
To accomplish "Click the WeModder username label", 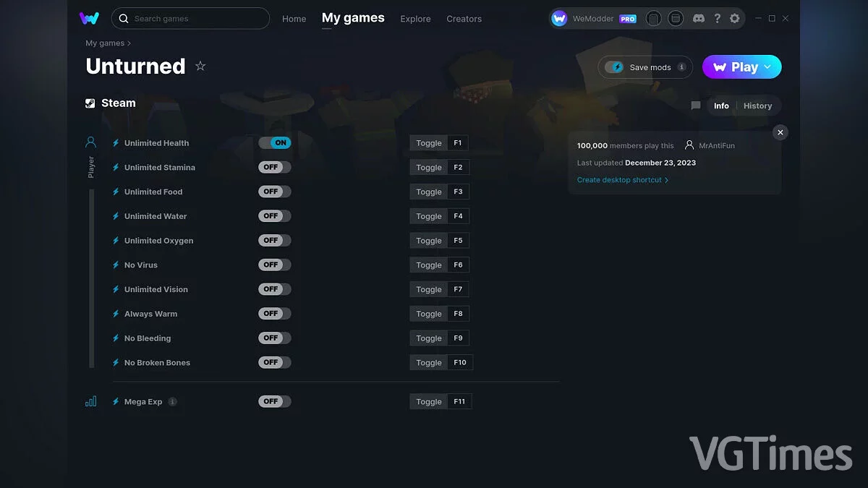I will click(593, 19).
